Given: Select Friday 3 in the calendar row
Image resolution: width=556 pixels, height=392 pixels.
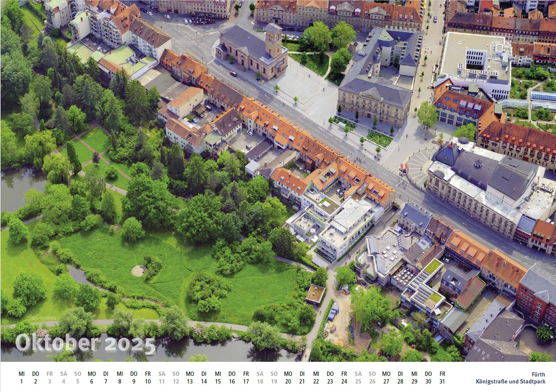Looking at the screenshot, I should (49, 378).
